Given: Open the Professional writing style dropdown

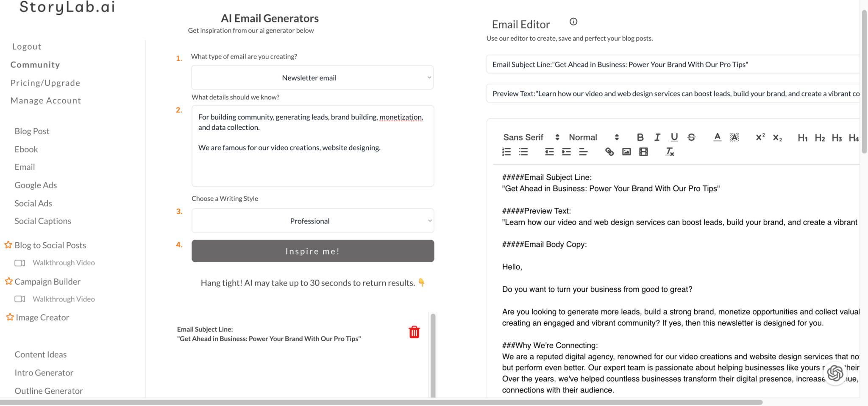Looking at the screenshot, I should 312,221.
